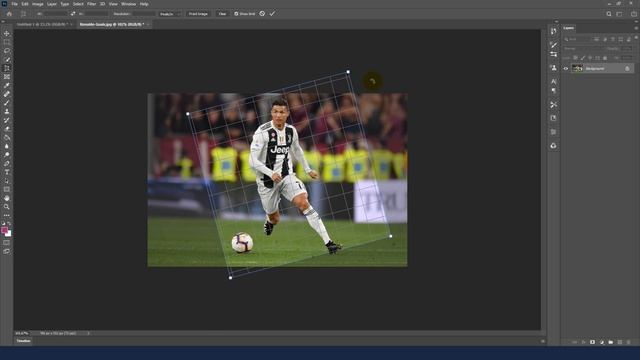This screenshot has width=640, height=360.
Task: Select the History Brush tool
Action: (x=7, y=120)
